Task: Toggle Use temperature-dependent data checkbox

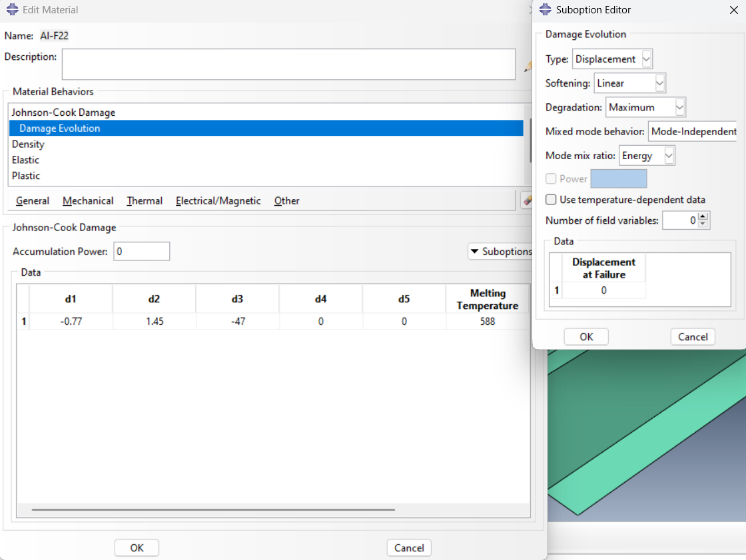Action: tap(551, 199)
